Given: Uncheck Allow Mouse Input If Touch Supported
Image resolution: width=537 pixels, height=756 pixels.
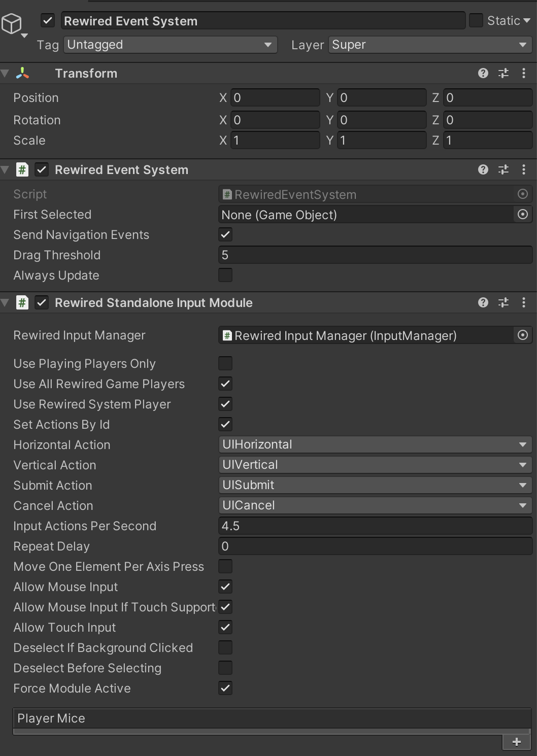Looking at the screenshot, I should pos(225,607).
